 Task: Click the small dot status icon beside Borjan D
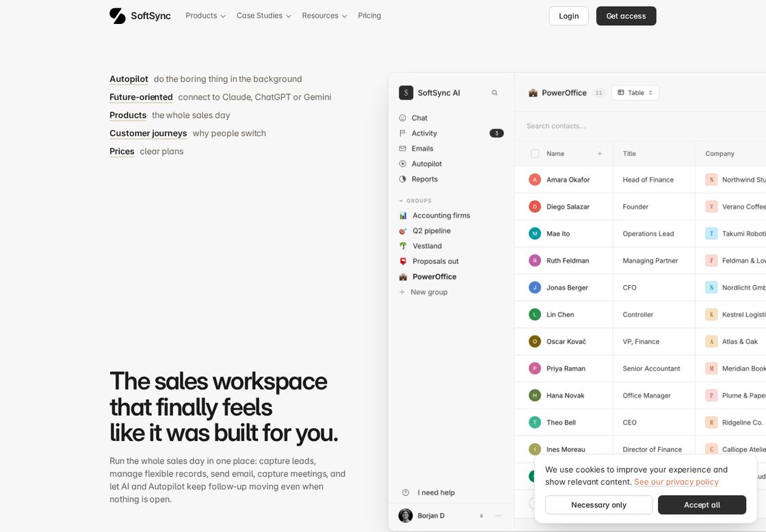481,516
